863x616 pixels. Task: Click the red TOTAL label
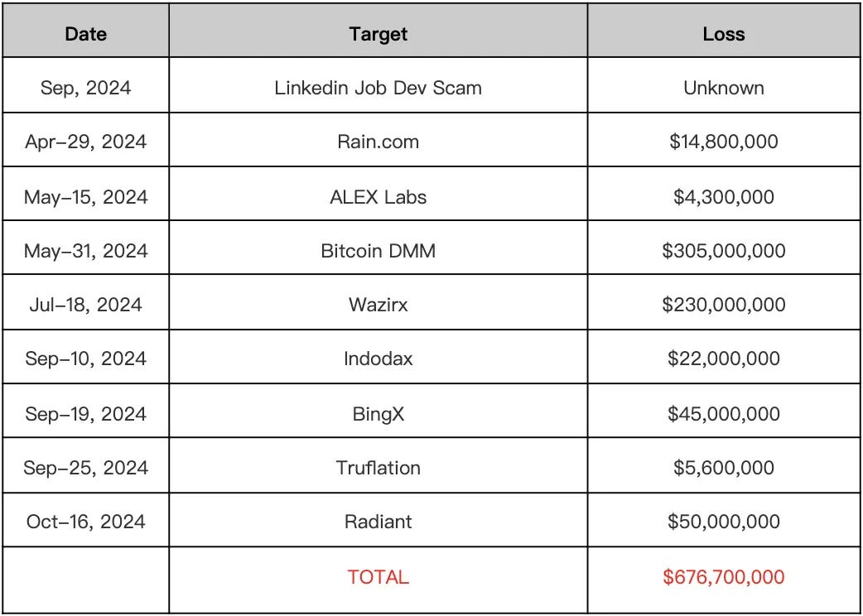point(378,577)
